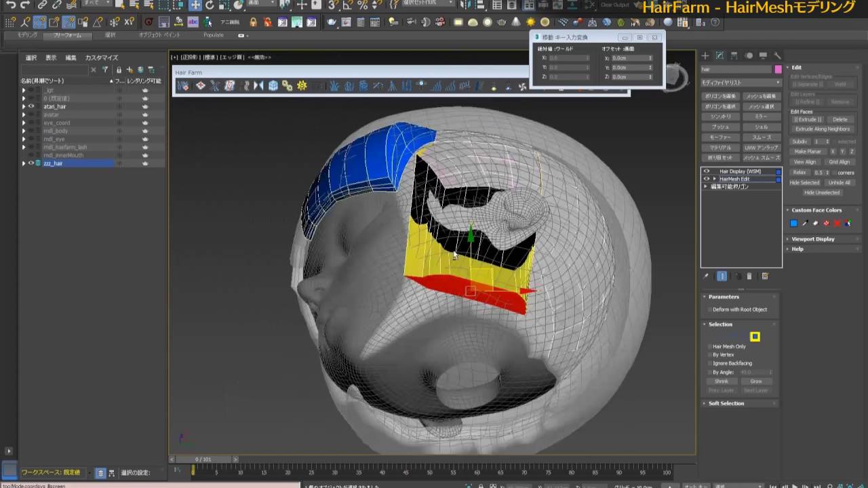Click the blue custom face color swatch
Screen dimensions: 868x488
click(x=793, y=223)
